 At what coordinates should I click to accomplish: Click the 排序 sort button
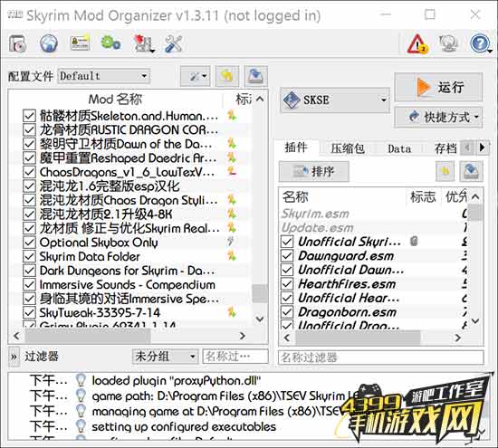pyautogui.click(x=314, y=171)
